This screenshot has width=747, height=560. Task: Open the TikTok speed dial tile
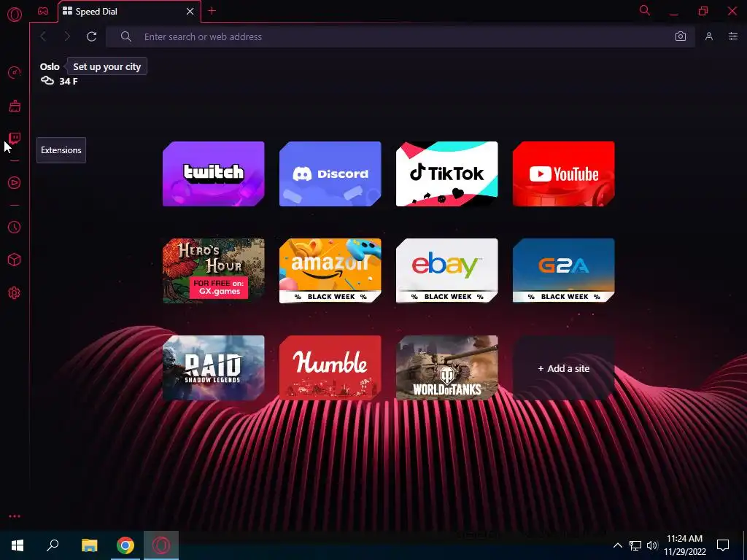(447, 174)
